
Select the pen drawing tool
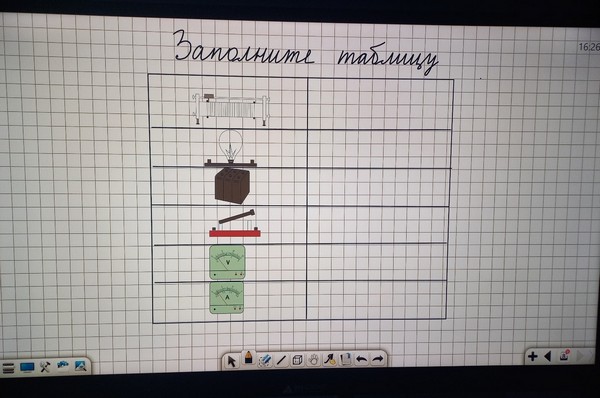(x=249, y=358)
